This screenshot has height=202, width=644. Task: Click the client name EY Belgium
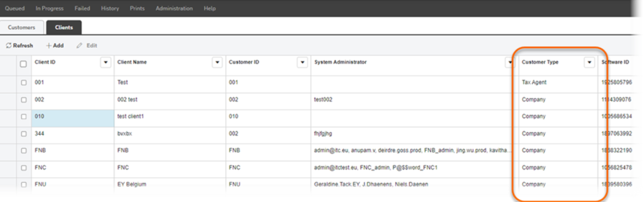pos(132,185)
